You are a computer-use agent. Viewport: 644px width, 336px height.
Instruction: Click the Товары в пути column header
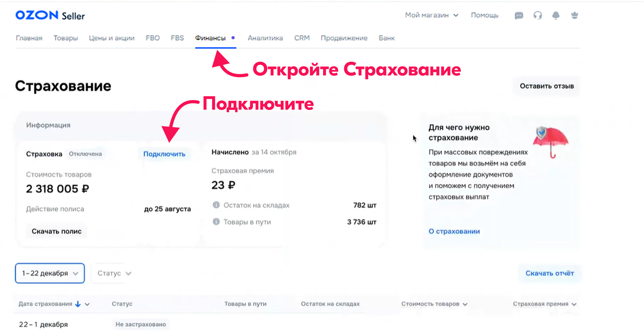tap(245, 304)
